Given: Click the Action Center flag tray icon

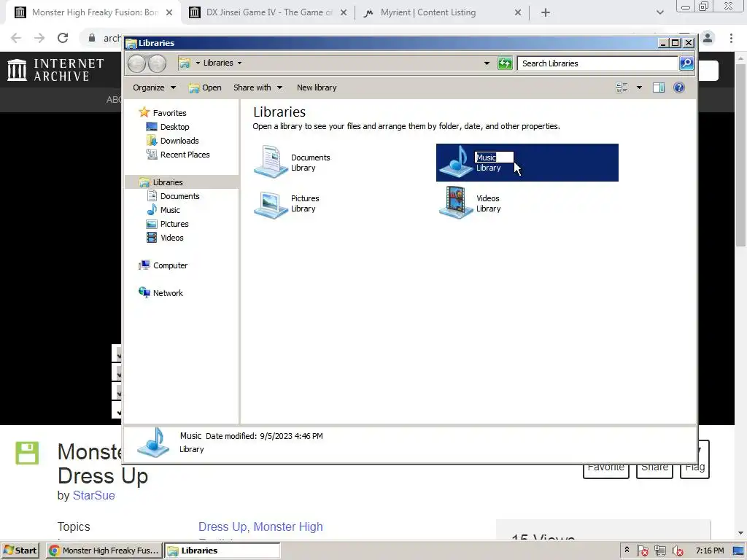Looking at the screenshot, I should (x=642, y=551).
